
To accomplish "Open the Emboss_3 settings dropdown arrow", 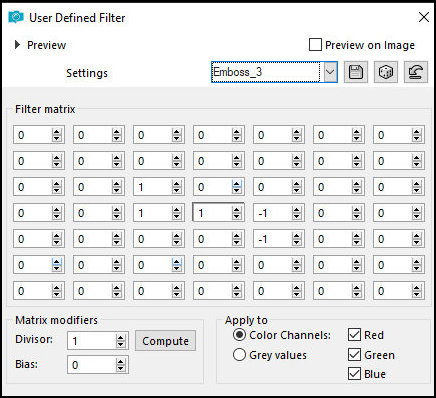I will click(x=330, y=72).
